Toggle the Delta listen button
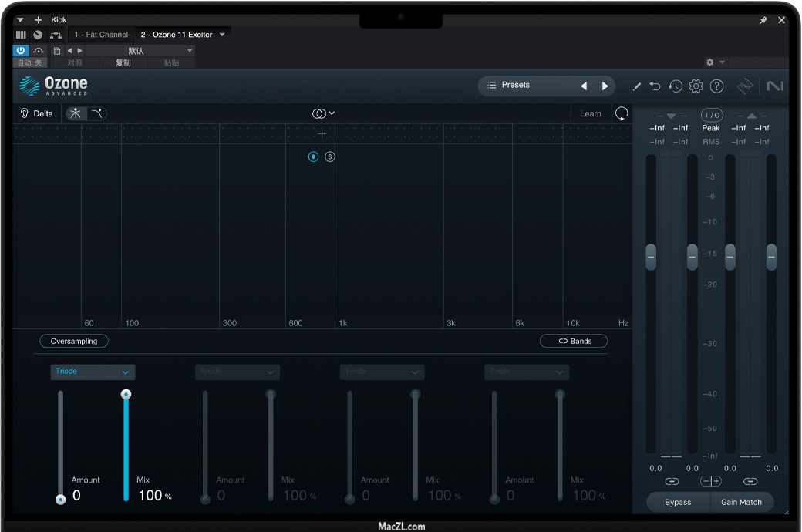 click(x=36, y=113)
